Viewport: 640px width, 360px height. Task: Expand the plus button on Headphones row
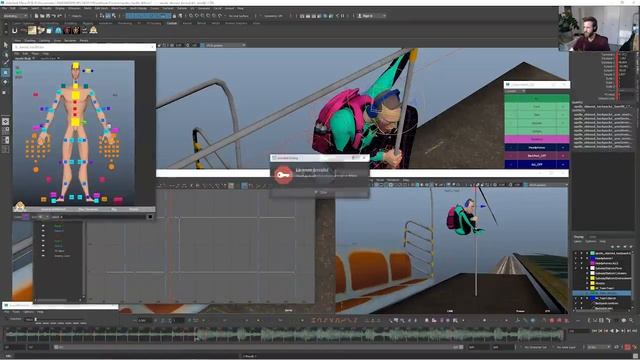coord(563,147)
